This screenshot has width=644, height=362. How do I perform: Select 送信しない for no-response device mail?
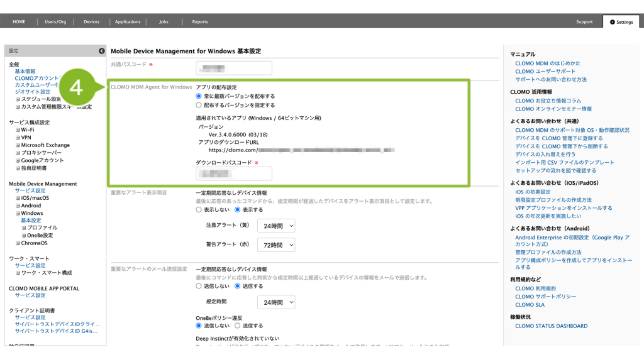point(199,286)
